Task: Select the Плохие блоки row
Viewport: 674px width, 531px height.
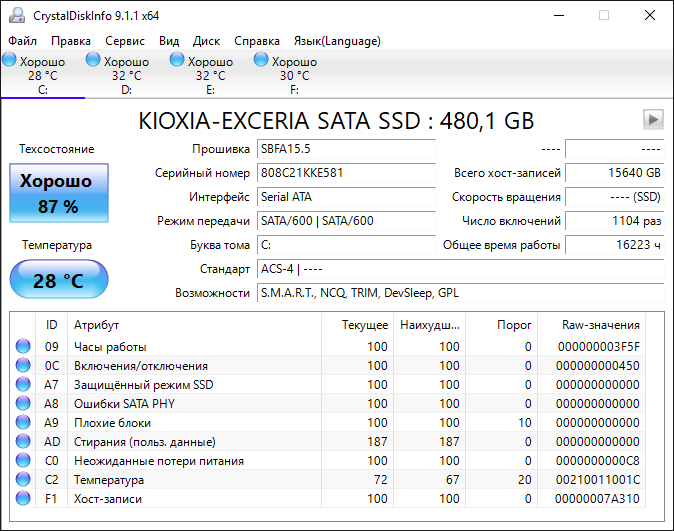Action: point(328,422)
